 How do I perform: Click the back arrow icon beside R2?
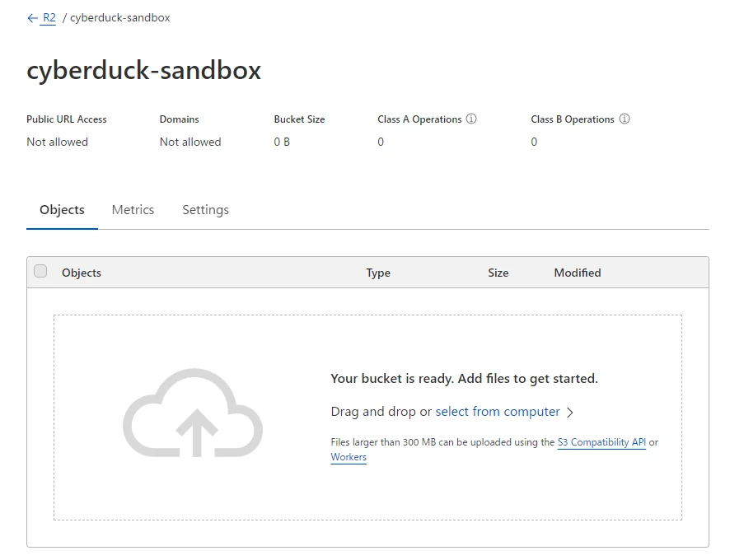coord(32,18)
